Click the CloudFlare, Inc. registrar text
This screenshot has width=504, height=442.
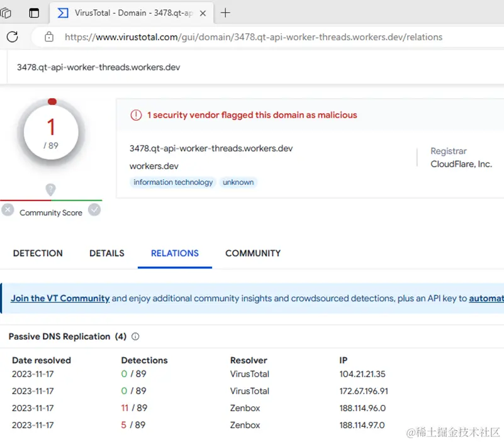coord(461,164)
